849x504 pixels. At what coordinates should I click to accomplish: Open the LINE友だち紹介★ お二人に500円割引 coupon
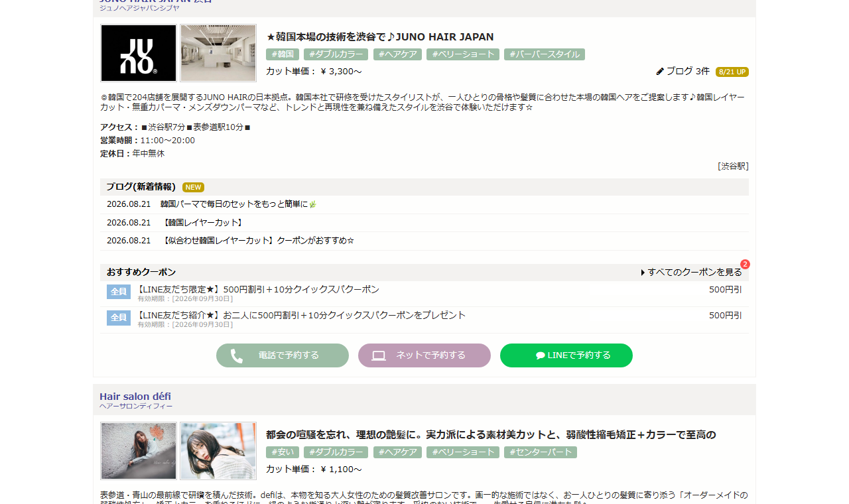(x=301, y=315)
